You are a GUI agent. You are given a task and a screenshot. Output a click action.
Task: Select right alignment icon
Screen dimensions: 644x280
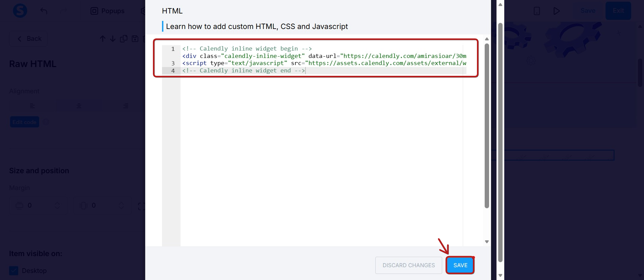click(126, 106)
